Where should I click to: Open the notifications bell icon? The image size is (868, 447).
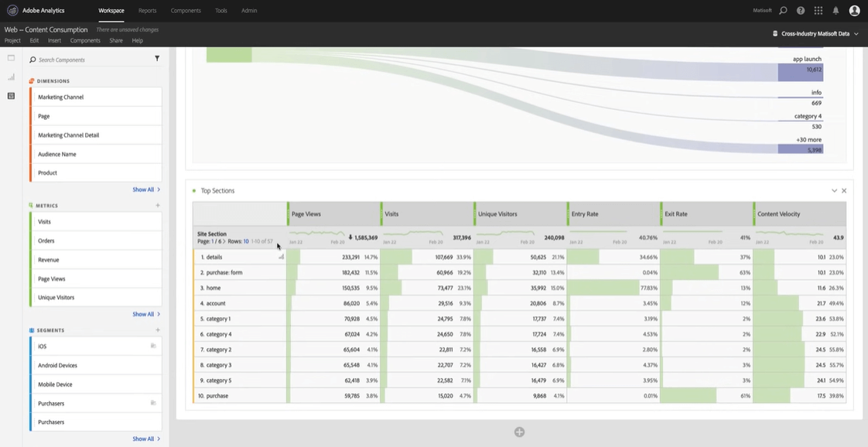pyautogui.click(x=836, y=11)
